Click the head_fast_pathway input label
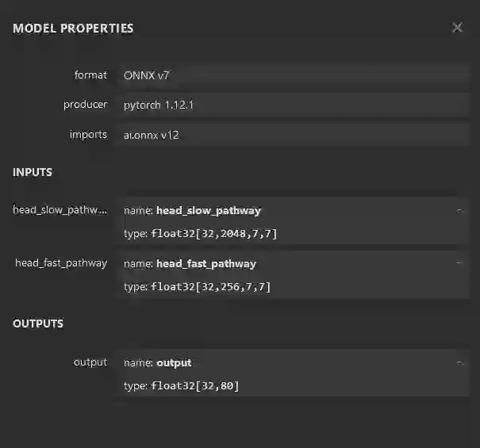The width and height of the screenshot is (480, 448). click(61, 262)
